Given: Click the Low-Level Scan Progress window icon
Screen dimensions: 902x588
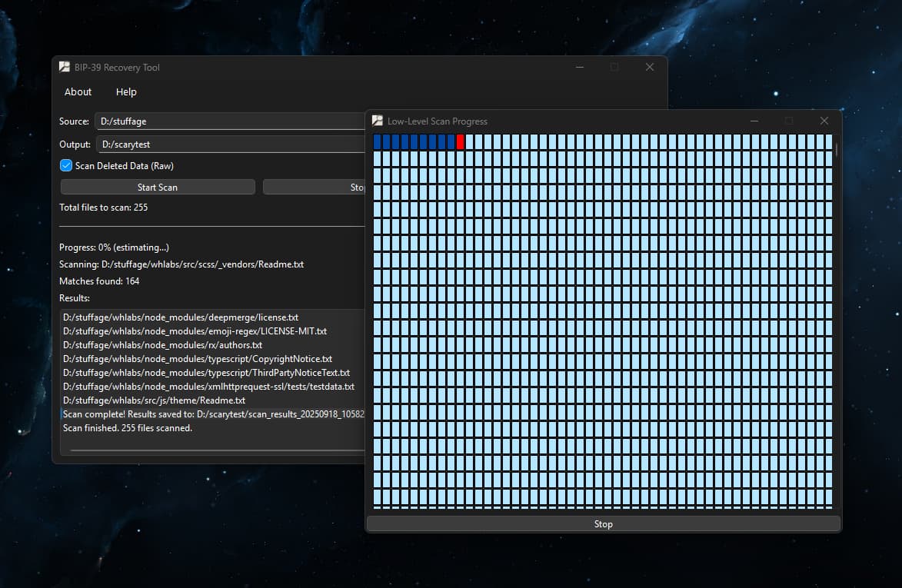Looking at the screenshot, I should 377,121.
